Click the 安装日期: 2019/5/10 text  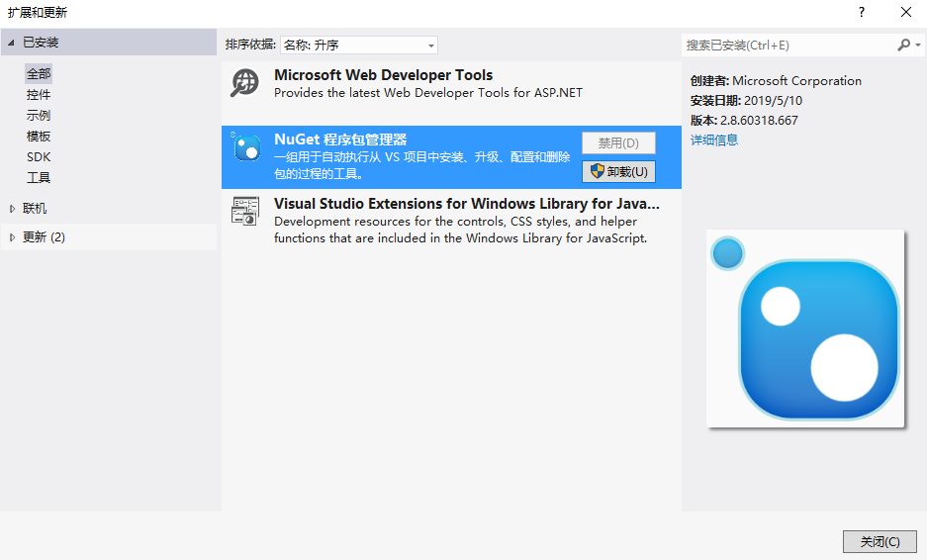click(746, 101)
